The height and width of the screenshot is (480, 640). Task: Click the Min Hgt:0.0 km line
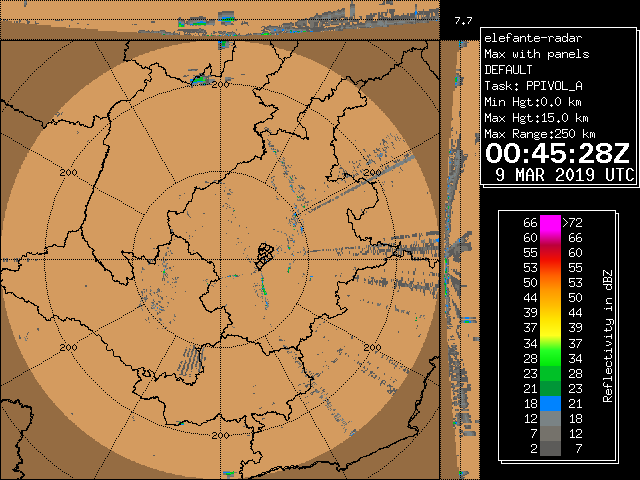[x=533, y=102]
